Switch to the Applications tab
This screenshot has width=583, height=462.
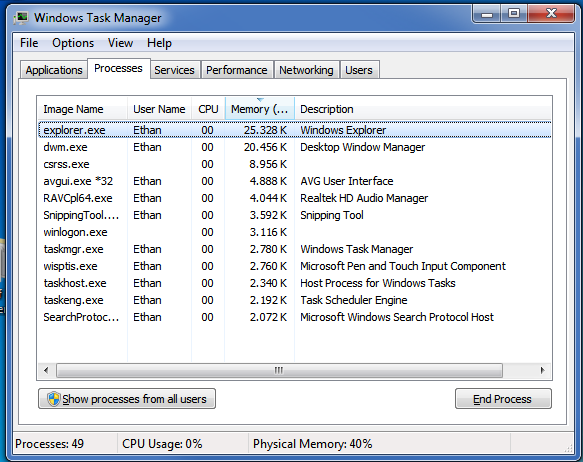tap(54, 70)
